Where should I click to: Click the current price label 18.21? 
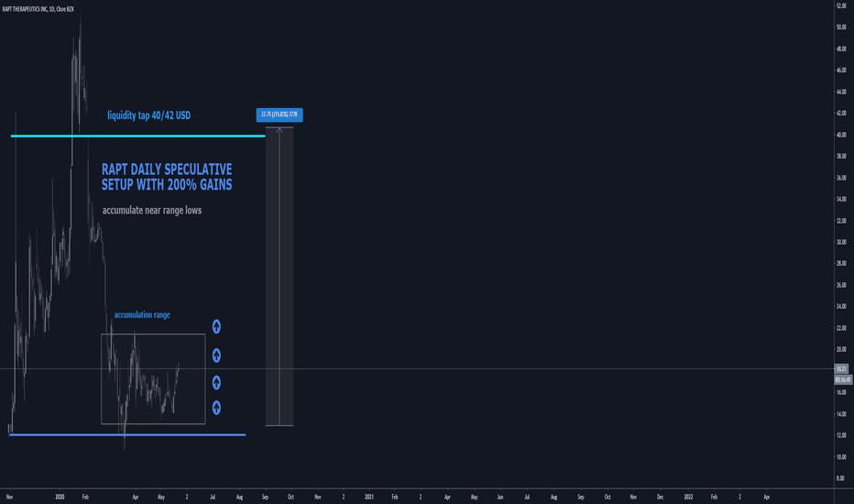click(x=841, y=369)
